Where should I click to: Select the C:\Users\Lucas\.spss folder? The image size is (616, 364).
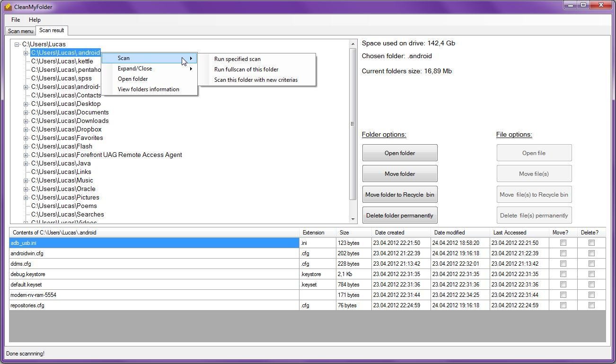62,78
